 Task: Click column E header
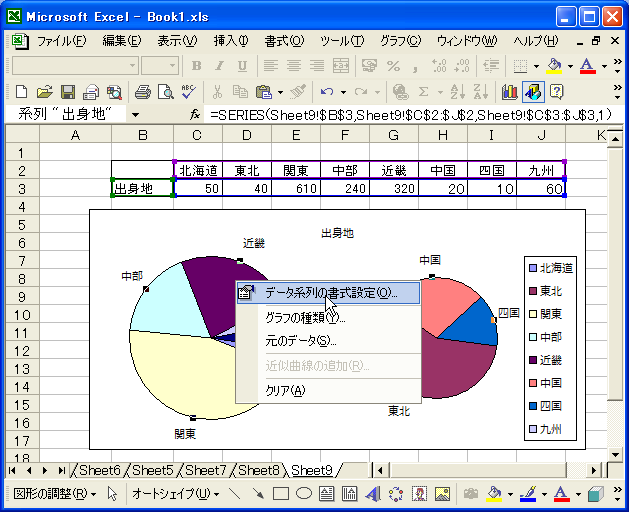pos(296,135)
